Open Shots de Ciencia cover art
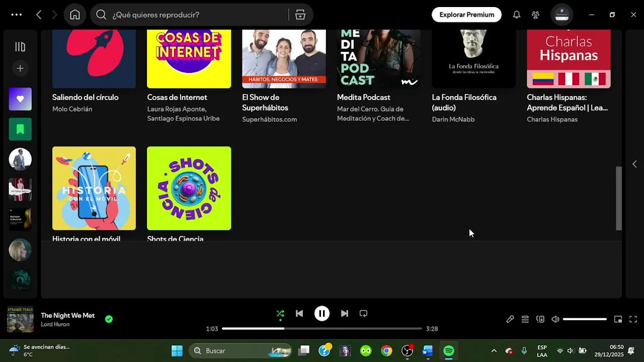 pyautogui.click(x=189, y=188)
